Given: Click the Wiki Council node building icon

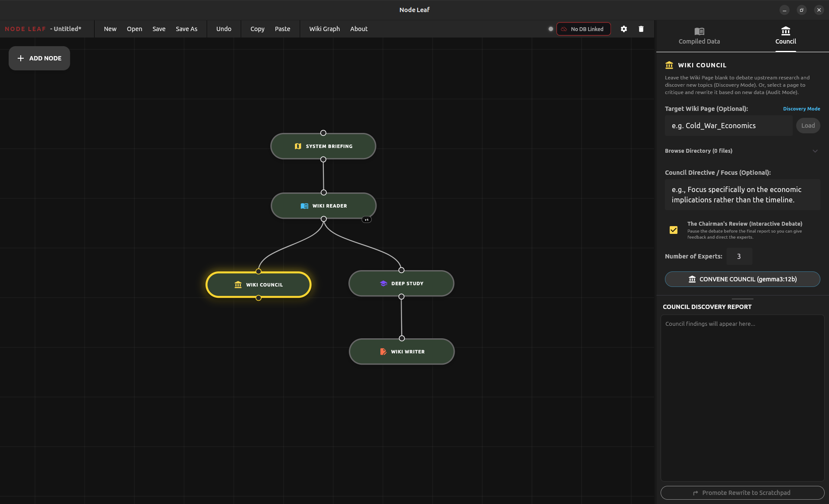Looking at the screenshot, I should (x=238, y=285).
